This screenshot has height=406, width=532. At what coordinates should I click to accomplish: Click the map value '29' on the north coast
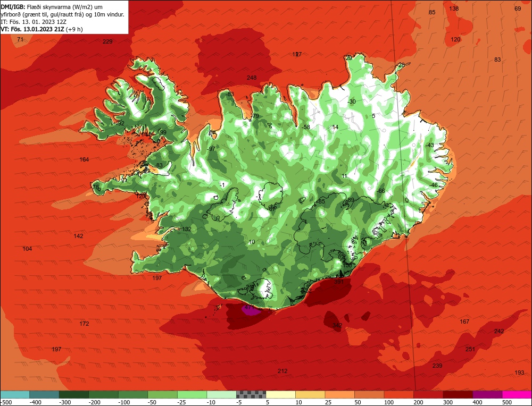pyautogui.click(x=349, y=58)
